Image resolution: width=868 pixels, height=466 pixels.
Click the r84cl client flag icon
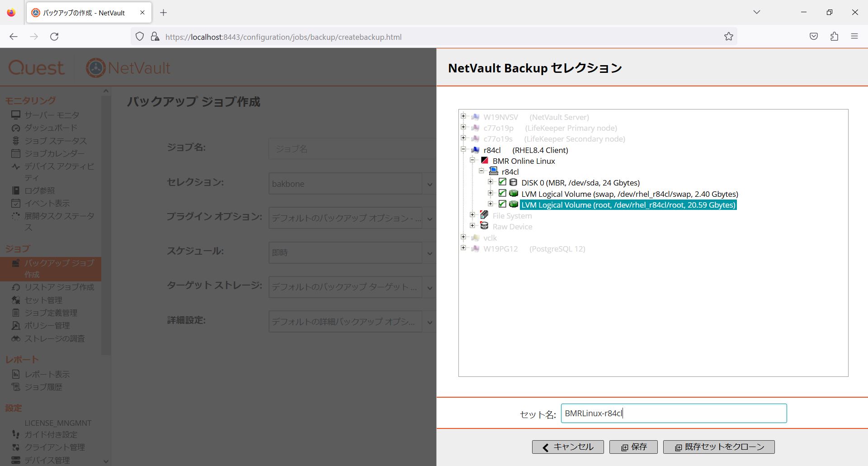(x=475, y=150)
